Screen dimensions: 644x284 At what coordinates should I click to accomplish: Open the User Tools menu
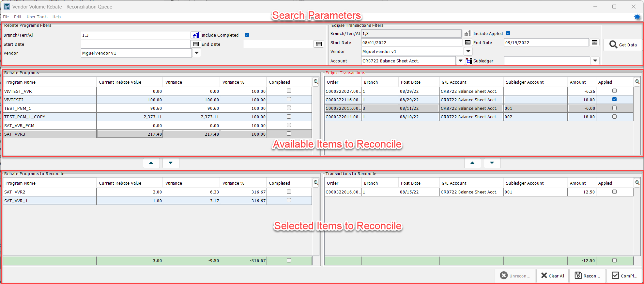[37, 17]
